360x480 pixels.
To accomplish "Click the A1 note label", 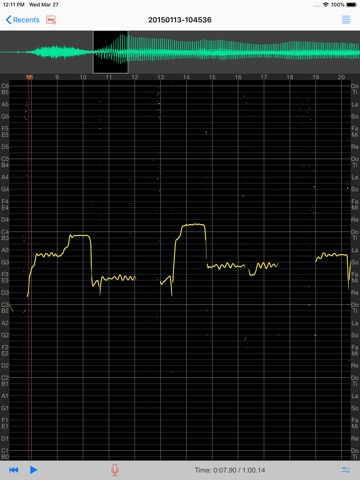I will point(5,396).
